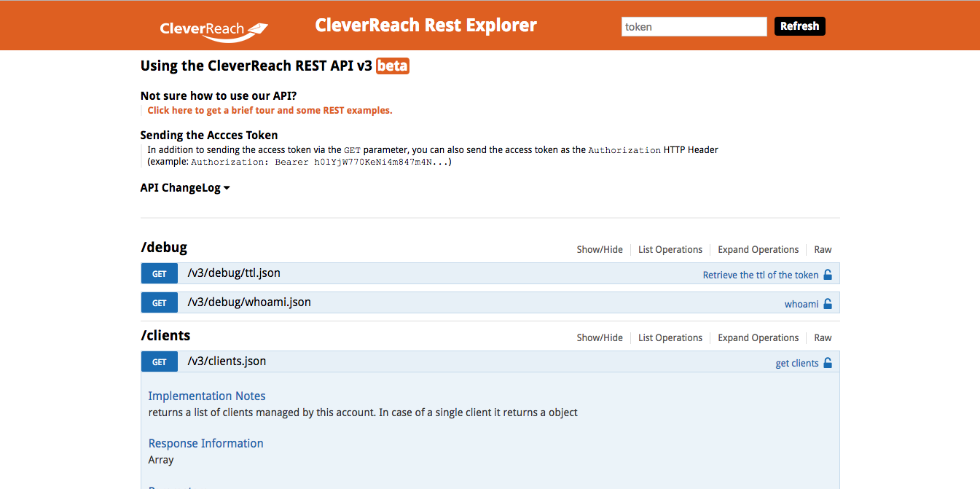Open Raw view for /clients
The height and width of the screenshot is (489, 980).
click(823, 337)
